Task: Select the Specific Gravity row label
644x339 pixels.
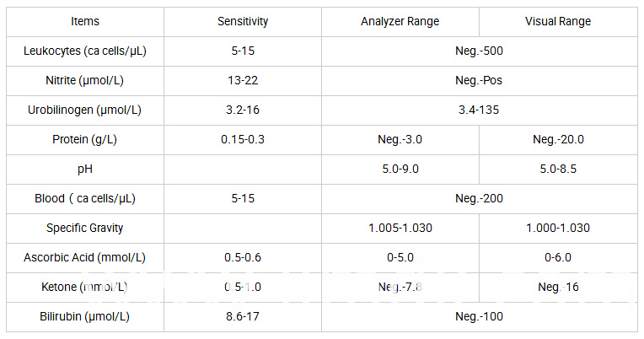Action: pyautogui.click(x=84, y=228)
